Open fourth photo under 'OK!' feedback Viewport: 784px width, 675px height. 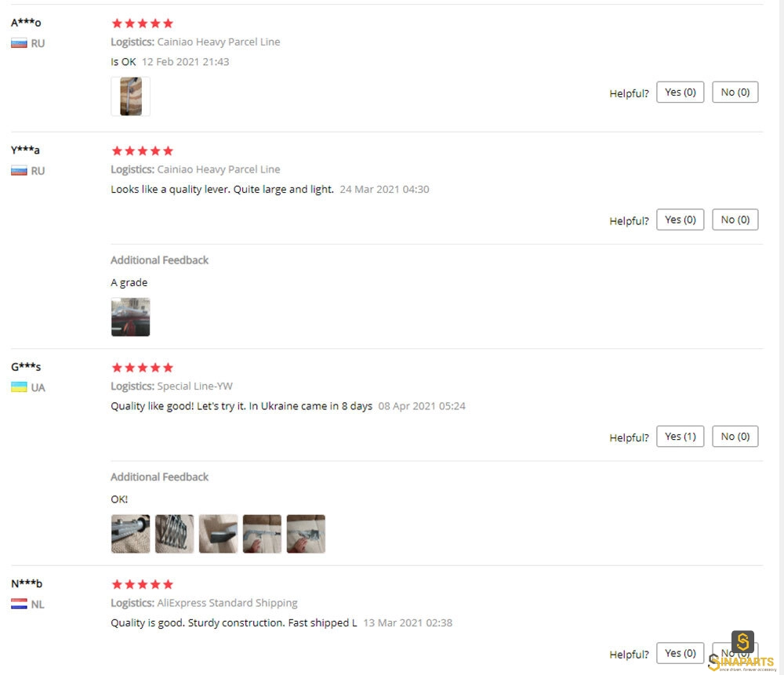click(x=262, y=534)
